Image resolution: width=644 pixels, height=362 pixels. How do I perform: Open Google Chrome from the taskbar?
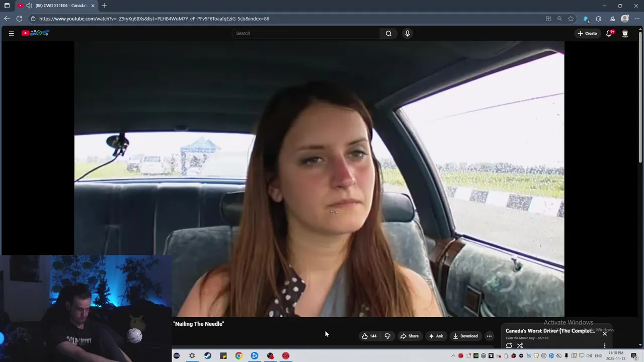point(239,355)
